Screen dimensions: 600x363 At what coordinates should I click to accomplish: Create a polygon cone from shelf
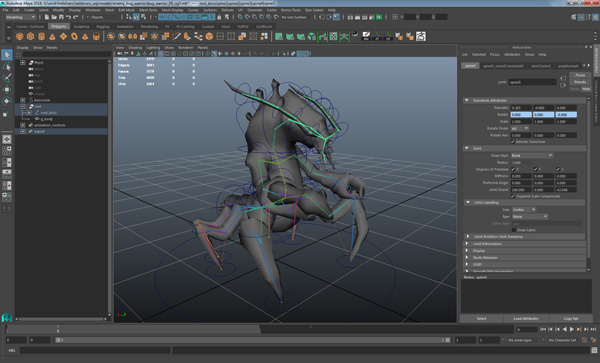coord(52,36)
